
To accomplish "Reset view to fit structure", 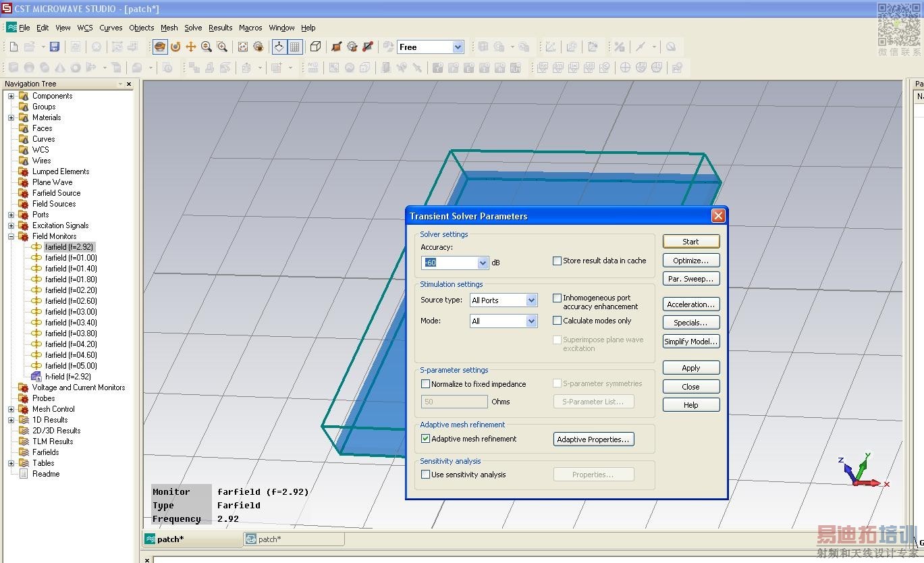I will [243, 47].
